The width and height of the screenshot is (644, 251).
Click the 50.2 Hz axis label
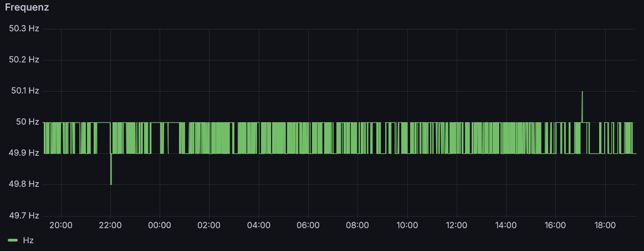pyautogui.click(x=24, y=59)
